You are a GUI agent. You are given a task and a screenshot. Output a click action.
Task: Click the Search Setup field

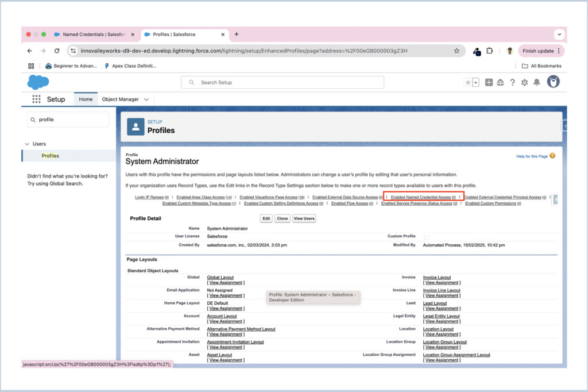[283, 82]
